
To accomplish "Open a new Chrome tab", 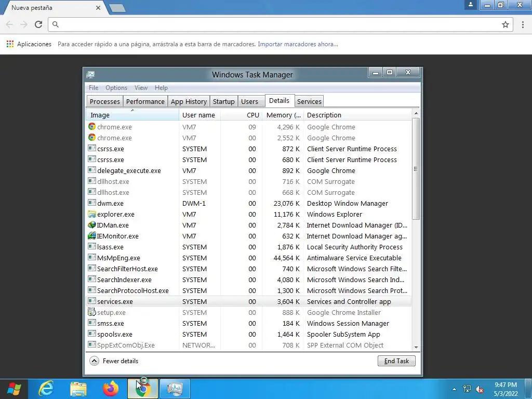I will point(117,8).
